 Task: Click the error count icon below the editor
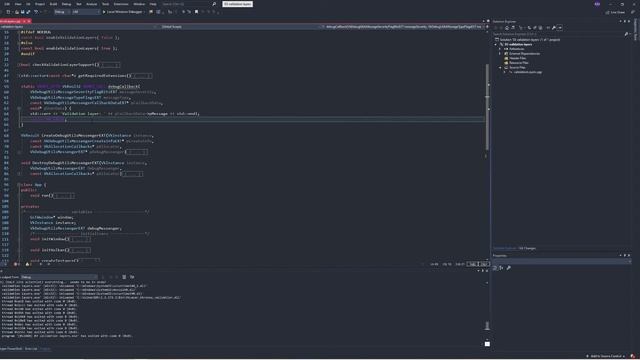(x=17, y=264)
